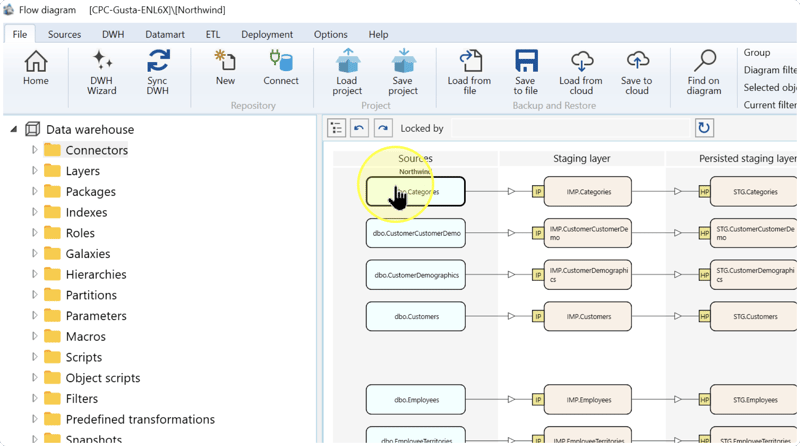This screenshot has height=446, width=800.
Task: Click the Group ribbon option
Action: (757, 53)
